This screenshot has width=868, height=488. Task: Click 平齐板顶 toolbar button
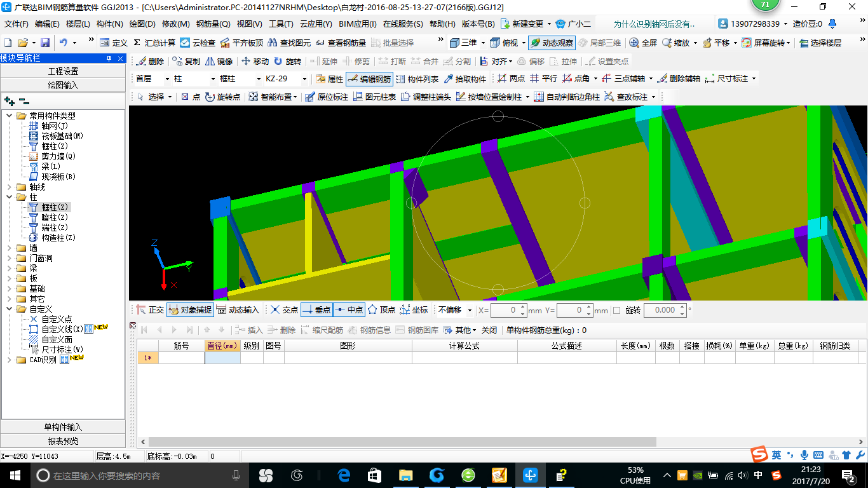pyautogui.click(x=241, y=43)
